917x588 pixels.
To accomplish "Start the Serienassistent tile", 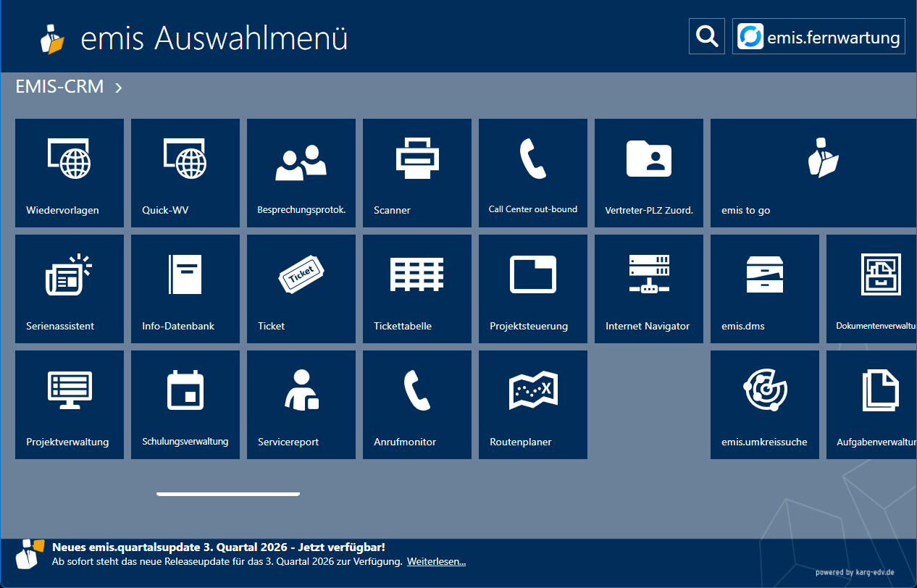I will [70, 289].
